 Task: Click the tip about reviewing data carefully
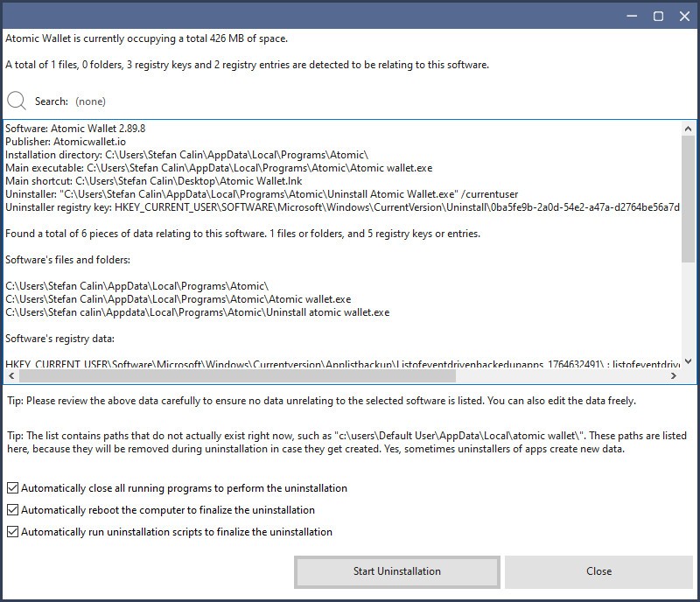pos(321,401)
